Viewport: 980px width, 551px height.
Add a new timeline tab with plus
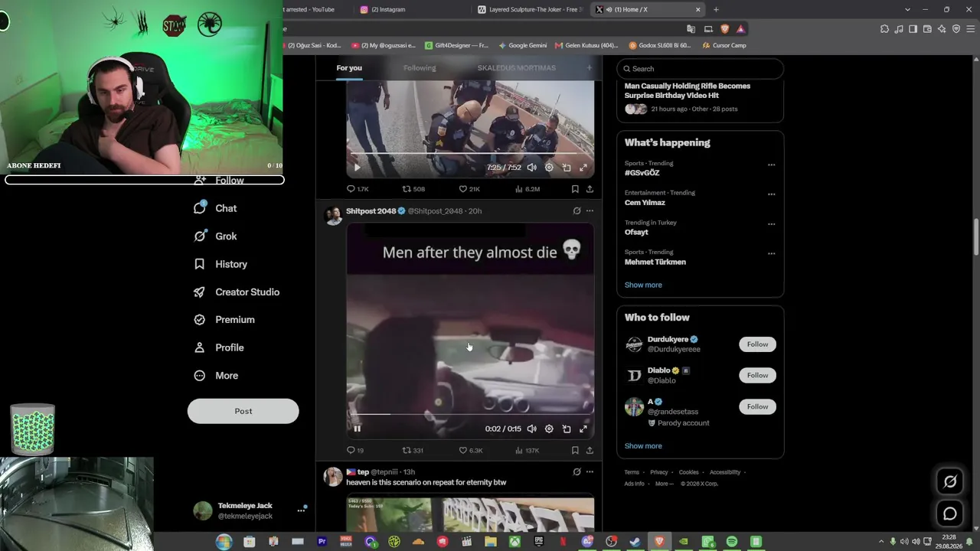point(590,68)
